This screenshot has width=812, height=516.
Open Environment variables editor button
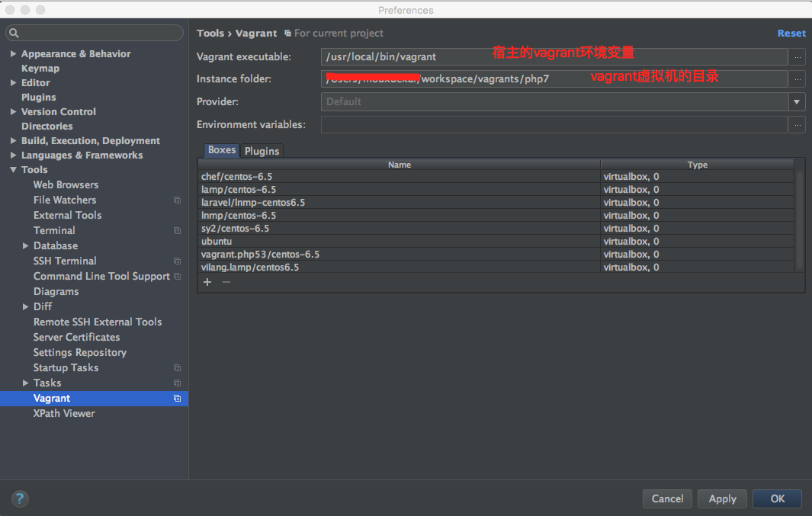pyautogui.click(x=798, y=124)
